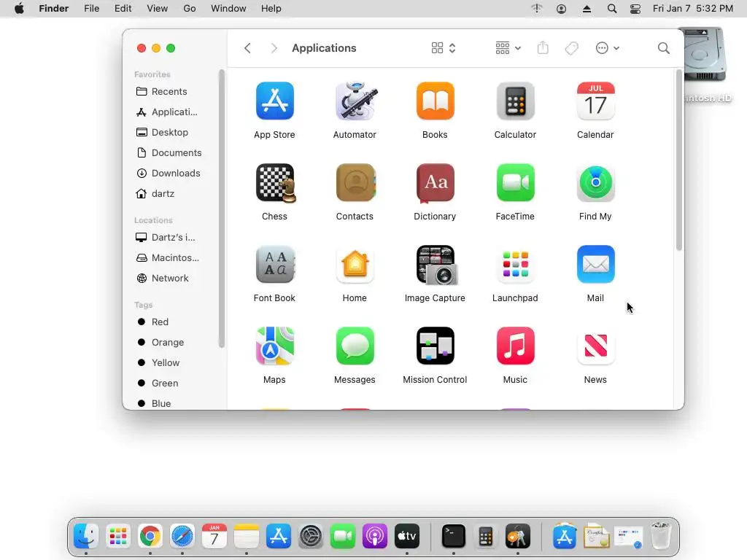The height and width of the screenshot is (560, 747).
Task: Select the Contacts app icon
Action: pos(355,183)
